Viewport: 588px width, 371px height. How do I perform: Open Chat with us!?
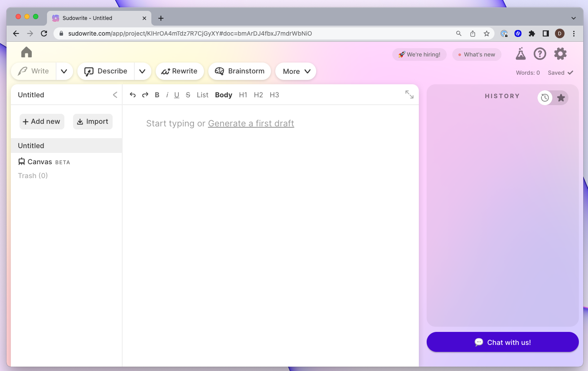503,342
